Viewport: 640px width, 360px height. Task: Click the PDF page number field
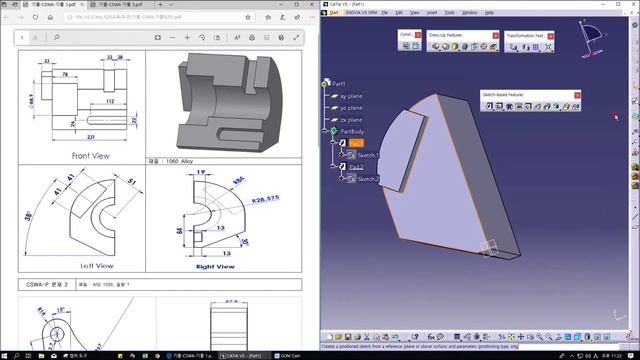click(x=22, y=38)
